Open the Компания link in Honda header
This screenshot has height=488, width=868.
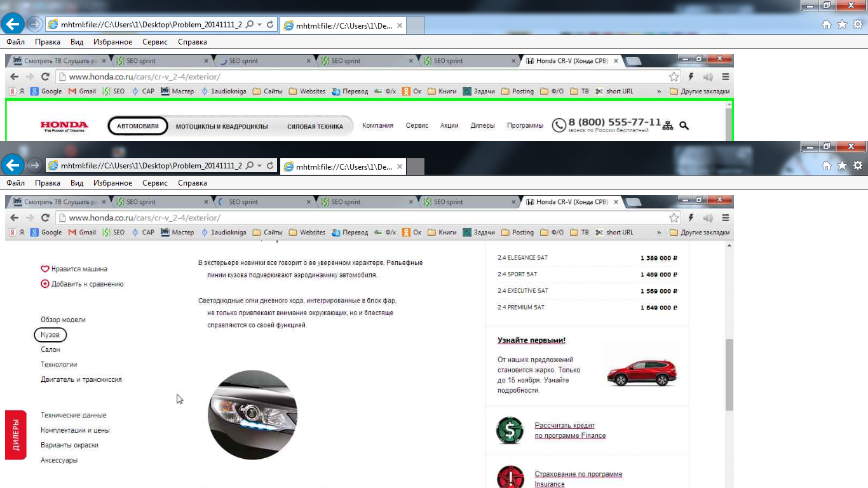378,126
